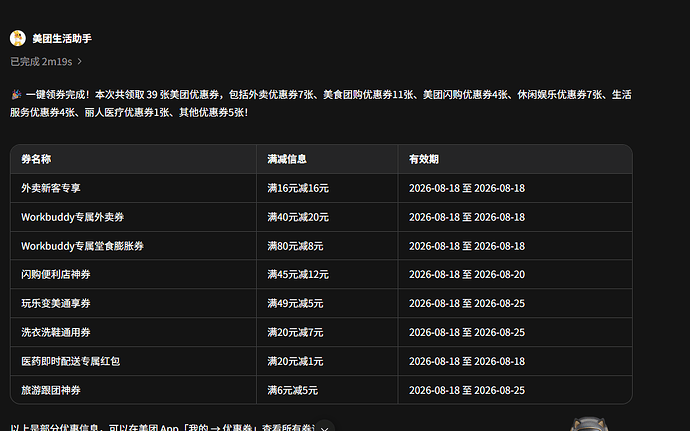
Task: Click the party popper emoji before 一键领券完成
Action: tap(16, 95)
